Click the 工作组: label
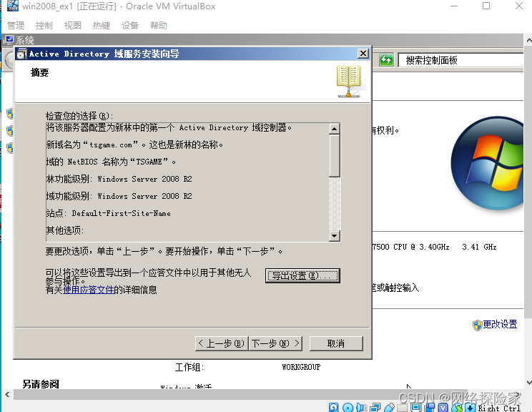 click(189, 367)
